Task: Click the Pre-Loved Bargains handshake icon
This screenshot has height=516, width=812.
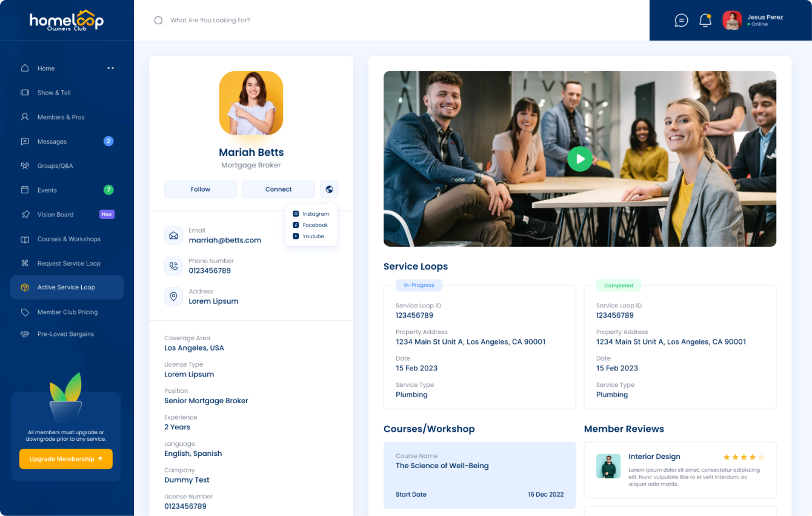Action: coord(25,334)
